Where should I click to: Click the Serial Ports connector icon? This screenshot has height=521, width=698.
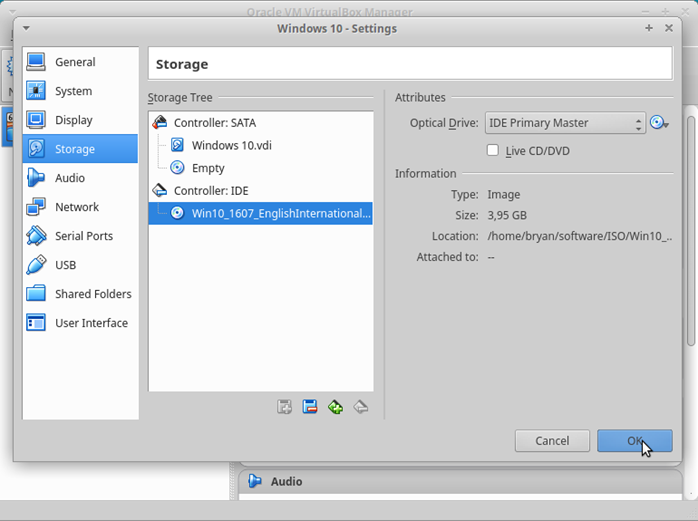(x=36, y=236)
